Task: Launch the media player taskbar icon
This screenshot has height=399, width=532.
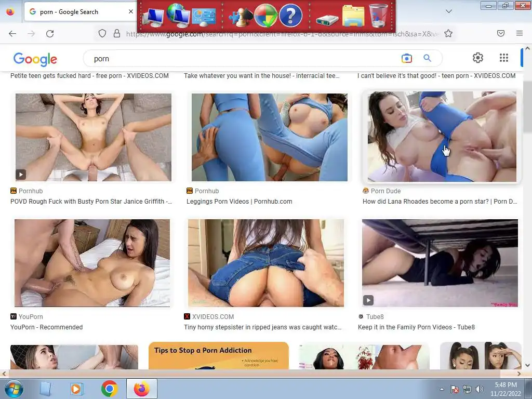Action: tap(77, 389)
